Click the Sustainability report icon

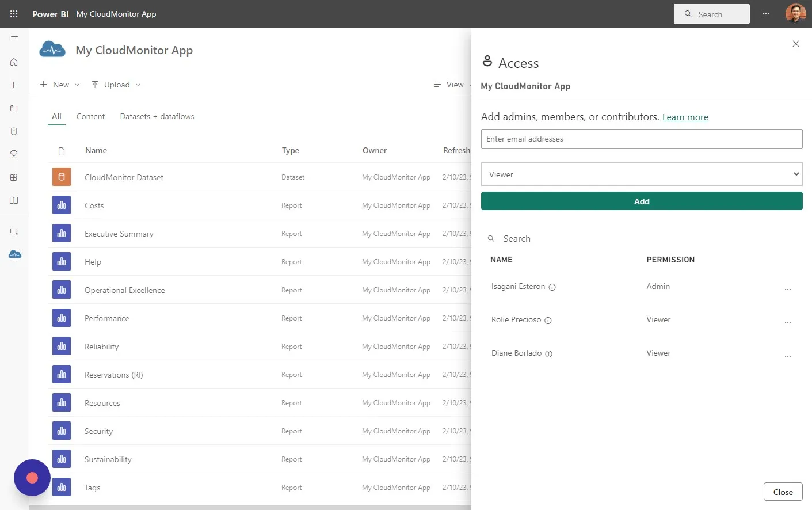(62, 459)
